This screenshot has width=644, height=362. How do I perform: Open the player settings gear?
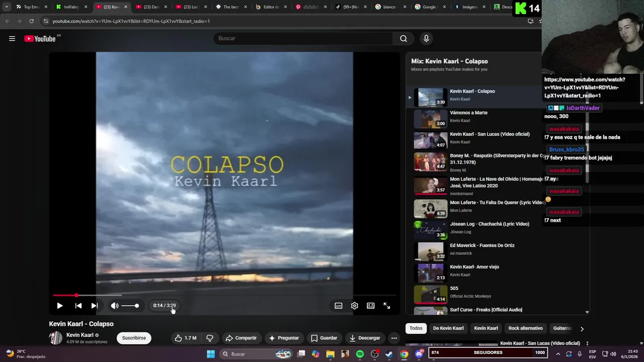pyautogui.click(x=355, y=306)
